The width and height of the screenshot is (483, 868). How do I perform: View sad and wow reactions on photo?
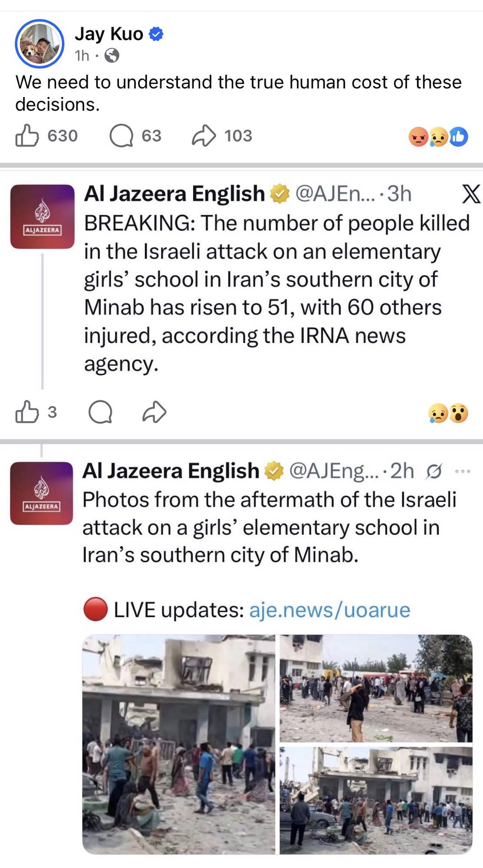448,413
